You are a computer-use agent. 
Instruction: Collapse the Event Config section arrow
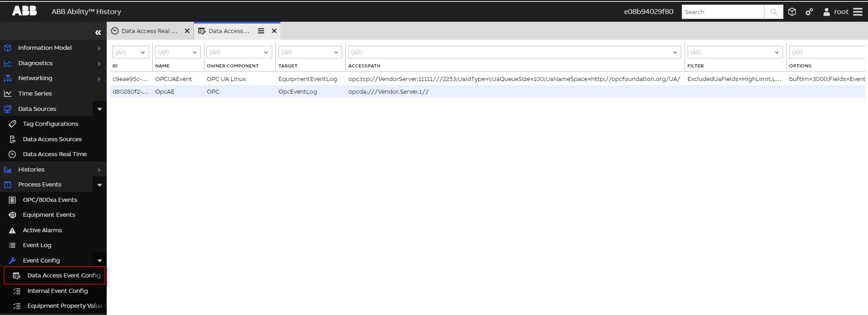99,261
